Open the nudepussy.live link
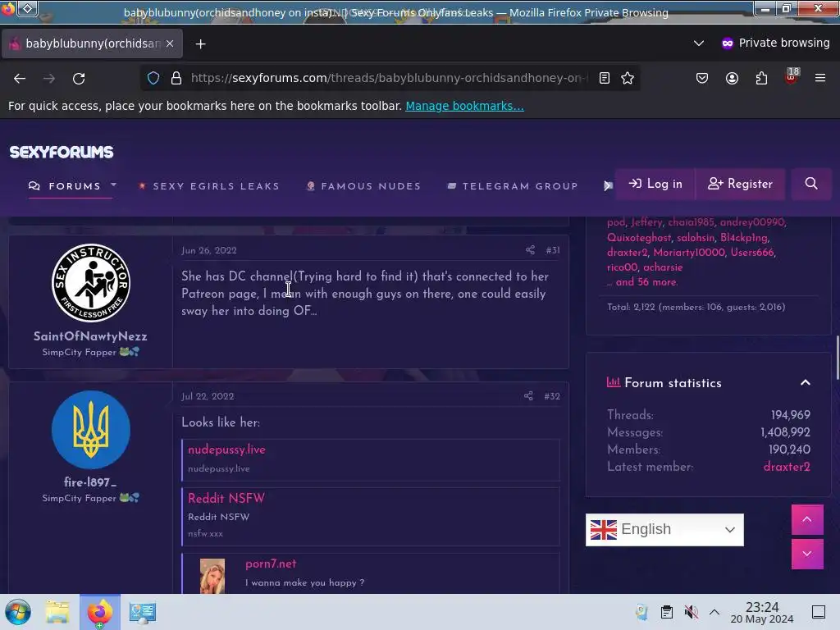The width and height of the screenshot is (840, 630). pos(226,450)
